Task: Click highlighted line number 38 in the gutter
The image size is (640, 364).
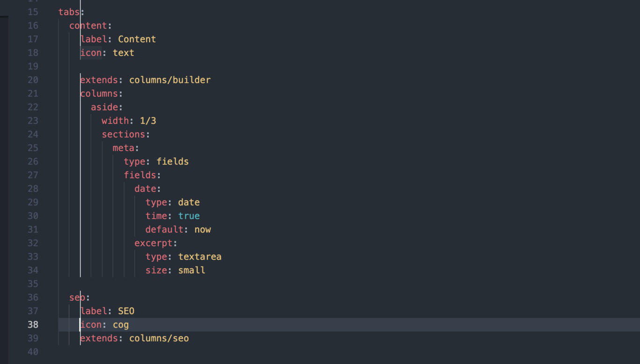Action: (33, 324)
